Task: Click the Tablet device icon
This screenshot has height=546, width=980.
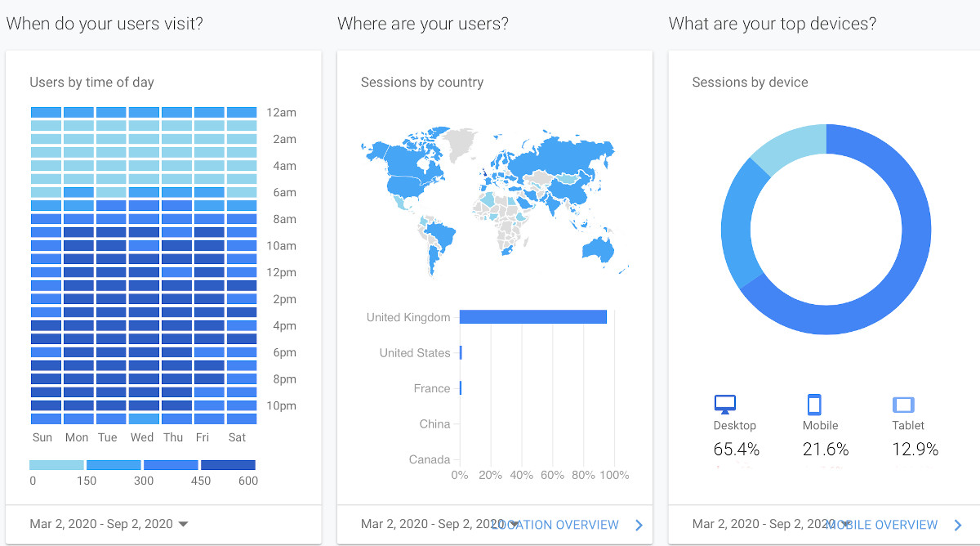Action: [903, 405]
